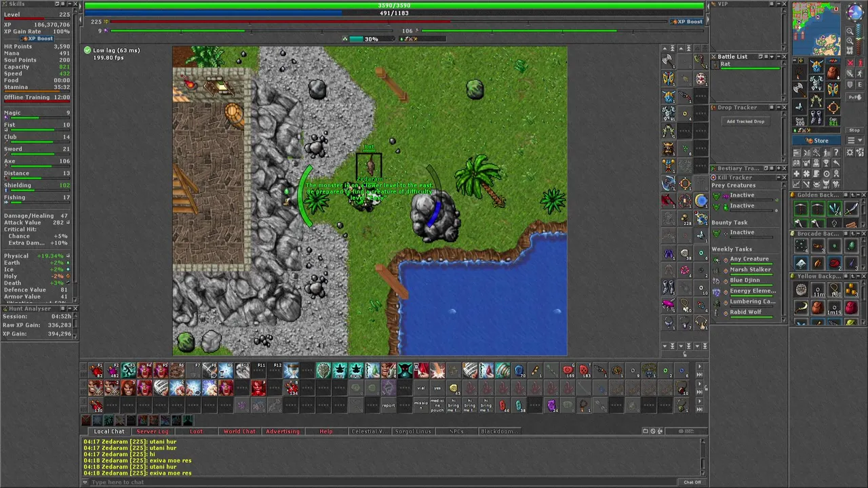The image size is (868, 488).
Task: Toggle expert mode E button
Action: tap(860, 84)
